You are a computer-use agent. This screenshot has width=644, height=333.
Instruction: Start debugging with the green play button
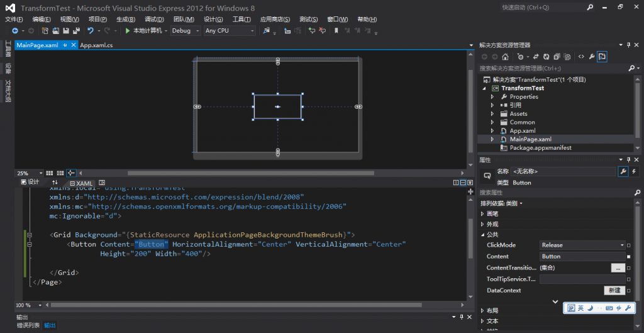pos(128,31)
